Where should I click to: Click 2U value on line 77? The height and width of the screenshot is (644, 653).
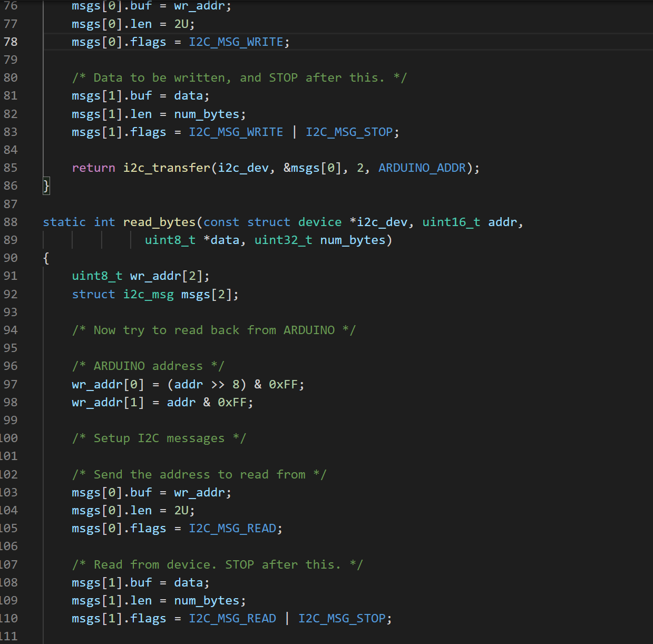point(181,24)
